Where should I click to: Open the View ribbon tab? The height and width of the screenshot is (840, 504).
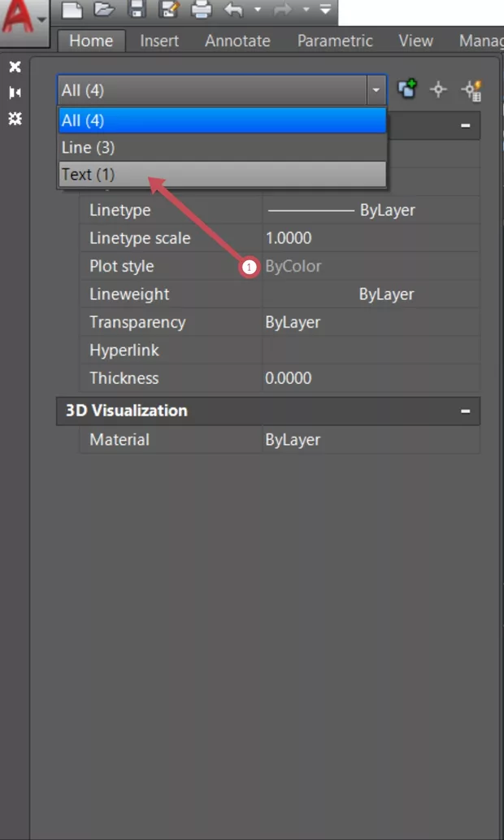pyautogui.click(x=415, y=41)
